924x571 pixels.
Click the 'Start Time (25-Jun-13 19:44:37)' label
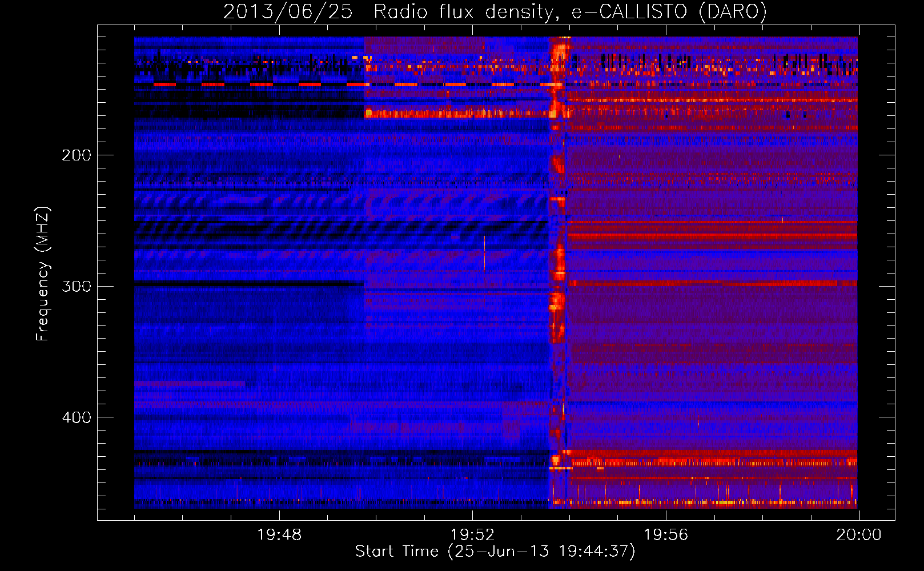click(495, 552)
